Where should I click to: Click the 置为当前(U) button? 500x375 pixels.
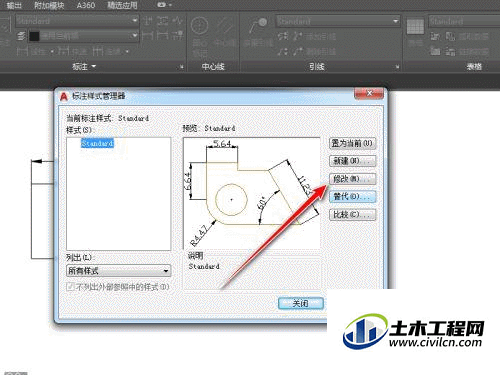coord(352,143)
